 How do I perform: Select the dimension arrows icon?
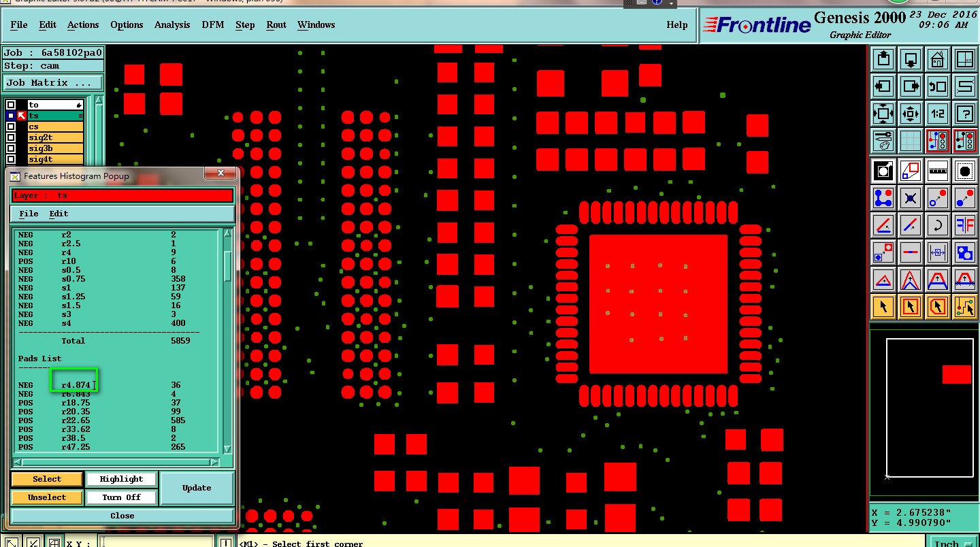(x=938, y=252)
